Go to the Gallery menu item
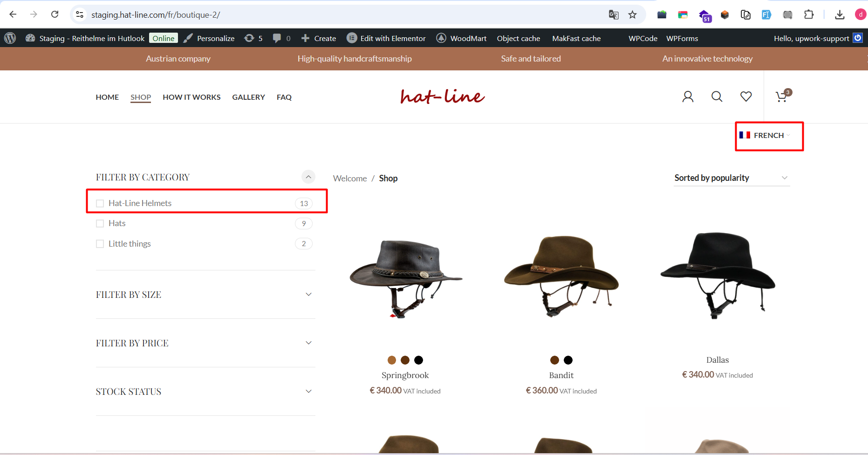 pyautogui.click(x=248, y=97)
